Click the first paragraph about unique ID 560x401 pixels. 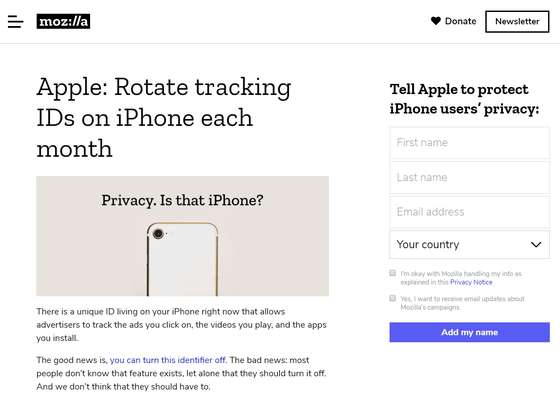coord(181,325)
